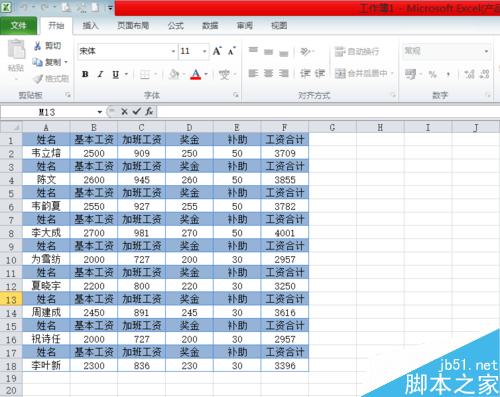
Task: Click the increase decimal icon
Action: (469, 74)
